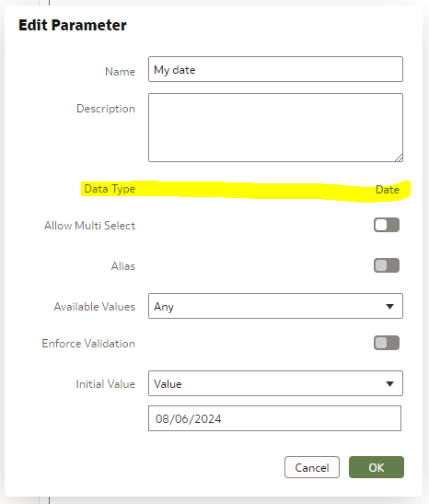This screenshot has width=429, height=504.
Task: Click the Edit Parameter dialog title
Action: (x=73, y=25)
